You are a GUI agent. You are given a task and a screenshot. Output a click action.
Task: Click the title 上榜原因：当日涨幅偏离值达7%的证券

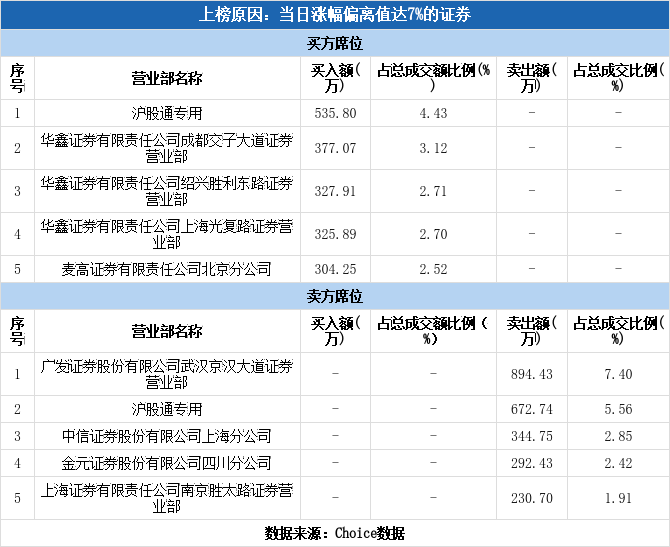[335, 15]
